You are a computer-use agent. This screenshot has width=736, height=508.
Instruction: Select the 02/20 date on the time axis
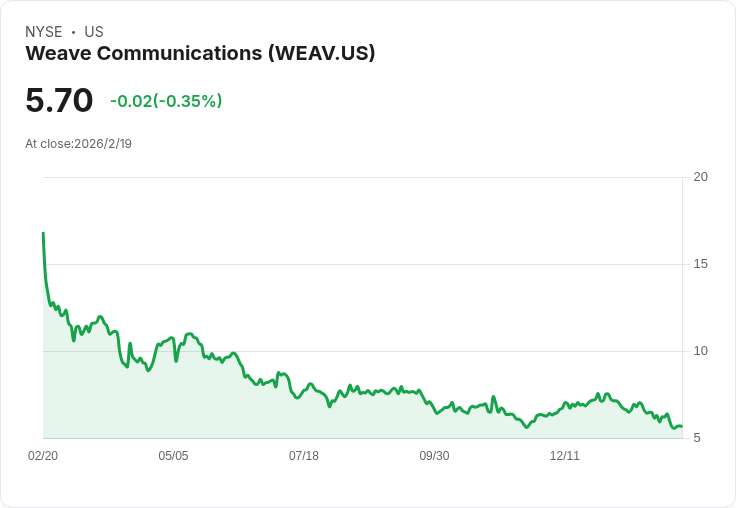[43, 456]
